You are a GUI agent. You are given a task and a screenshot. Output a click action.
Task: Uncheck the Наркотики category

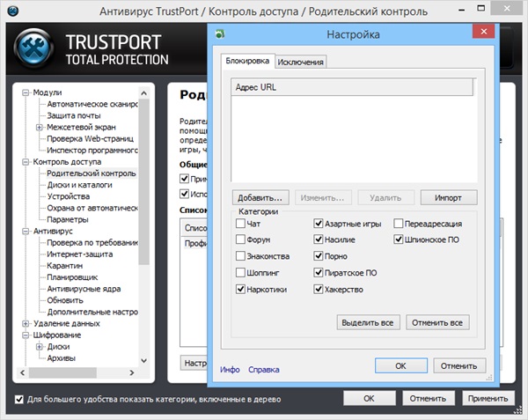pos(241,289)
